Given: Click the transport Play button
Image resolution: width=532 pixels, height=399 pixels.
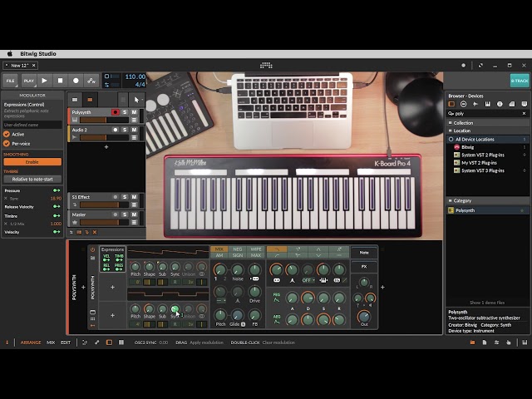Looking at the screenshot, I should click(x=44, y=81).
